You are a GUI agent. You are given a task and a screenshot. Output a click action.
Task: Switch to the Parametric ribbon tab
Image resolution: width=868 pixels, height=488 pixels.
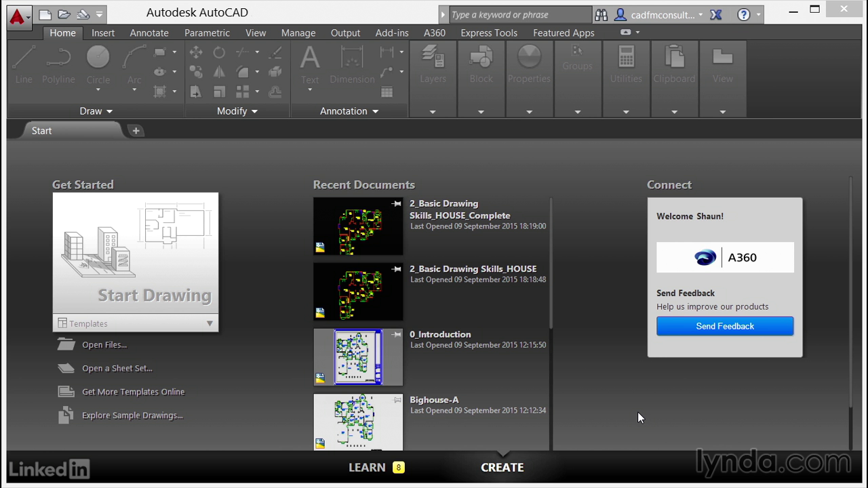tap(207, 33)
